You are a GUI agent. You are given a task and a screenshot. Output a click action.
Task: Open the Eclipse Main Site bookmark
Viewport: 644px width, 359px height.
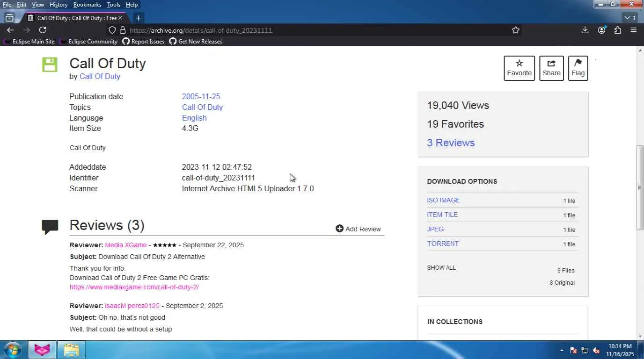coord(29,42)
